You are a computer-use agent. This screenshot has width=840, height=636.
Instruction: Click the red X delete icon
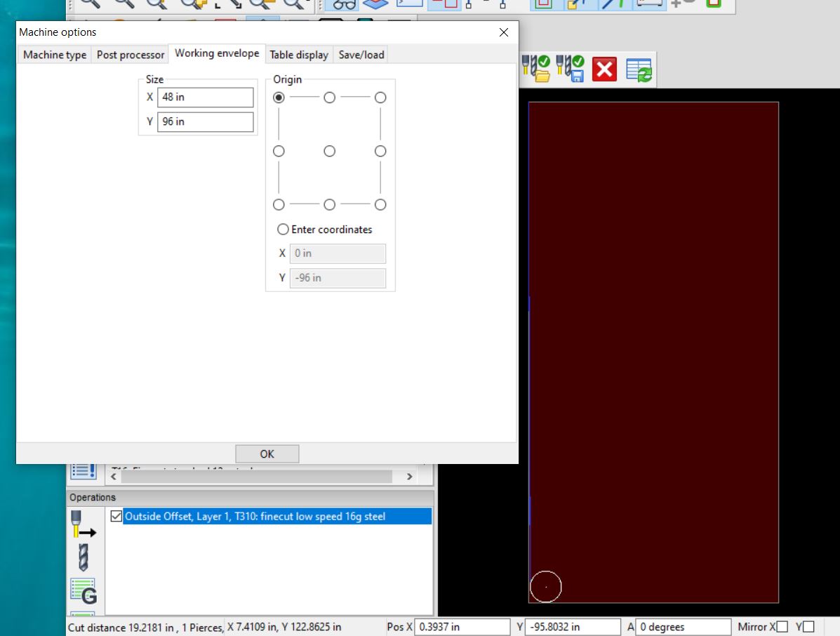click(604, 69)
